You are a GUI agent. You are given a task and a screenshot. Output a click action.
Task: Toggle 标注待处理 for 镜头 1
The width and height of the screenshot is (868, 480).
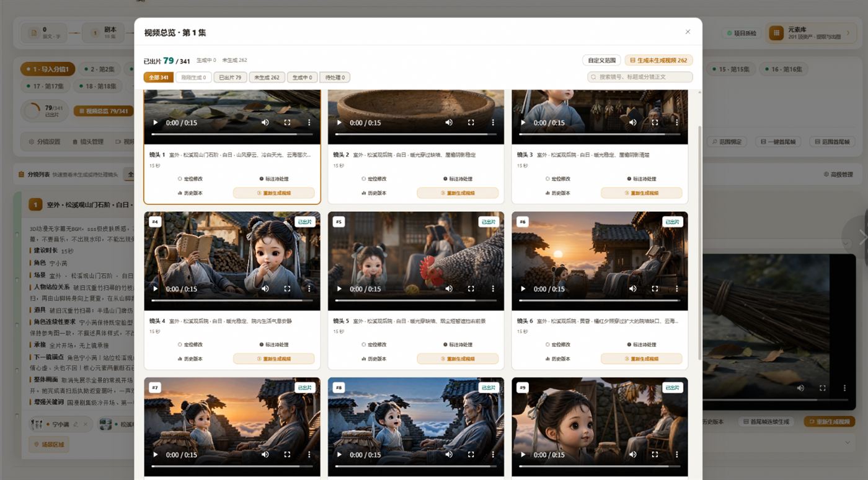click(274, 179)
